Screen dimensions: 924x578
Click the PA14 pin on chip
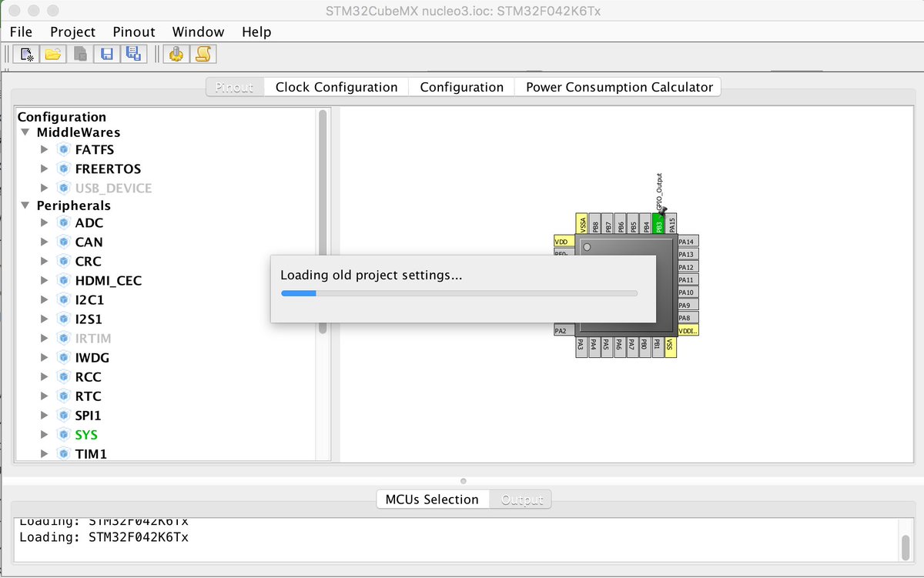click(x=688, y=242)
